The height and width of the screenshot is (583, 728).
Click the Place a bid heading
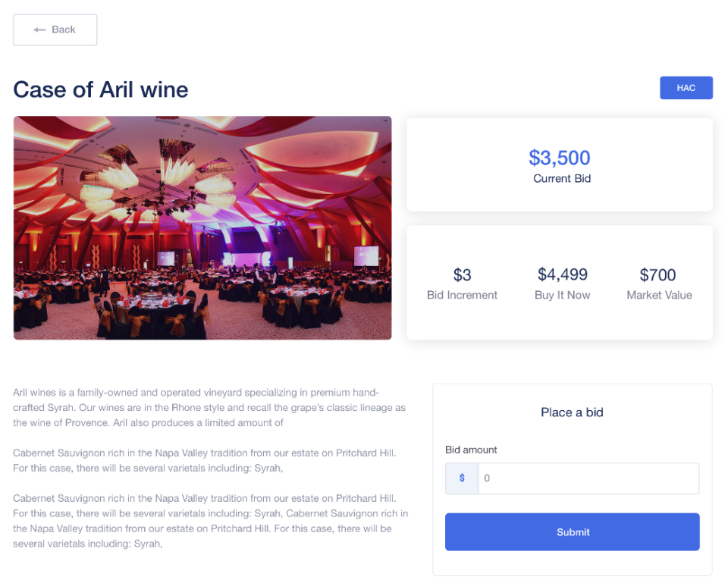pyautogui.click(x=572, y=412)
